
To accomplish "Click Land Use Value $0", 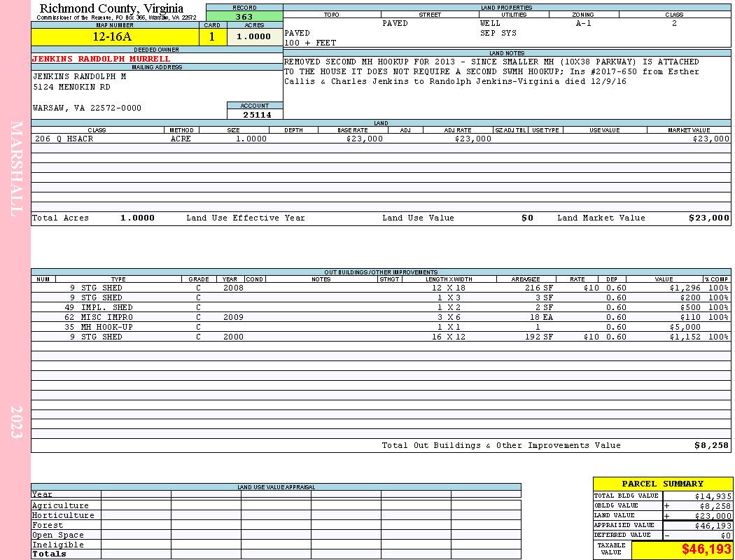I will point(527,218).
